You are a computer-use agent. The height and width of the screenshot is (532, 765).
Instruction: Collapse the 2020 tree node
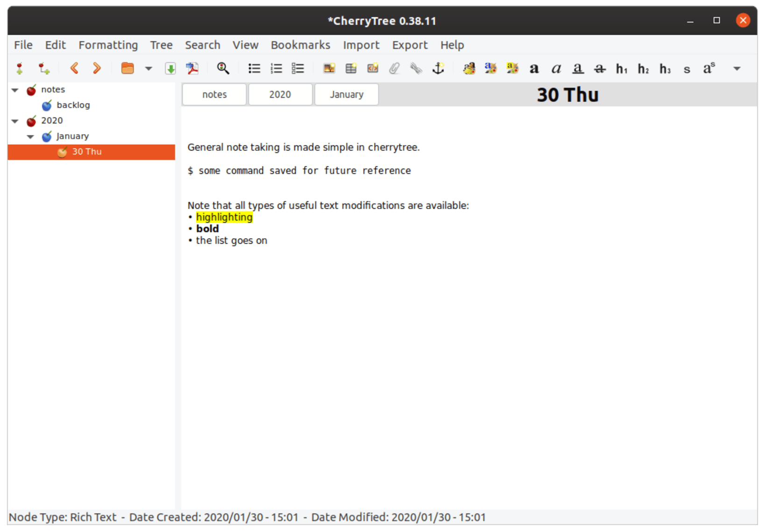(x=15, y=121)
